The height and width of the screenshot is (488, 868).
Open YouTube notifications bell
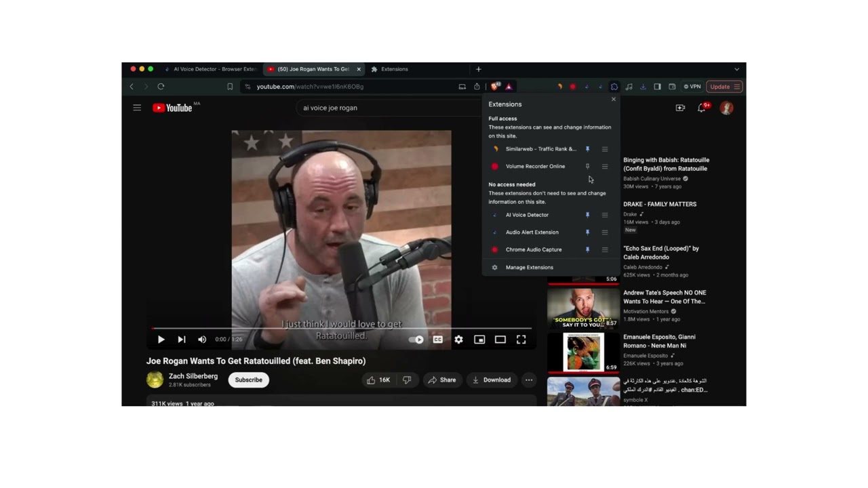pos(702,108)
